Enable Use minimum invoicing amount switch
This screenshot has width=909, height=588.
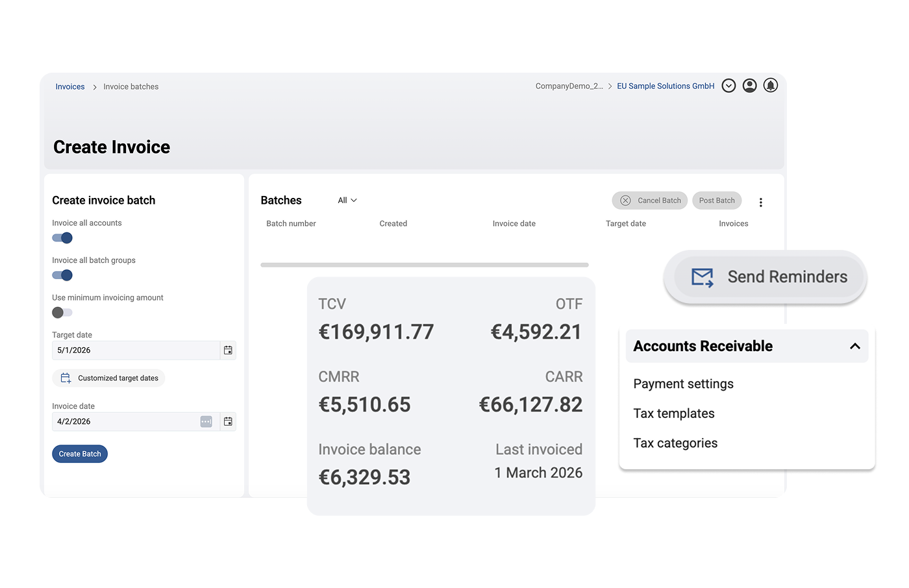pyautogui.click(x=62, y=313)
